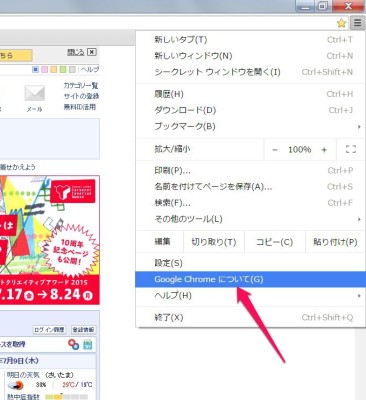Select 検索(F)... menu item

point(250,203)
